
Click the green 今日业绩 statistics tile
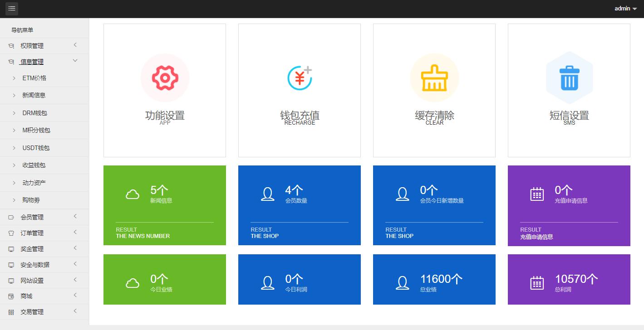165,279
